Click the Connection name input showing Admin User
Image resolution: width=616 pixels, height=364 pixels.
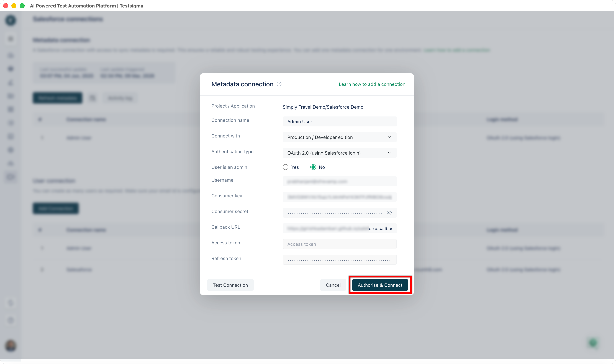click(x=339, y=121)
